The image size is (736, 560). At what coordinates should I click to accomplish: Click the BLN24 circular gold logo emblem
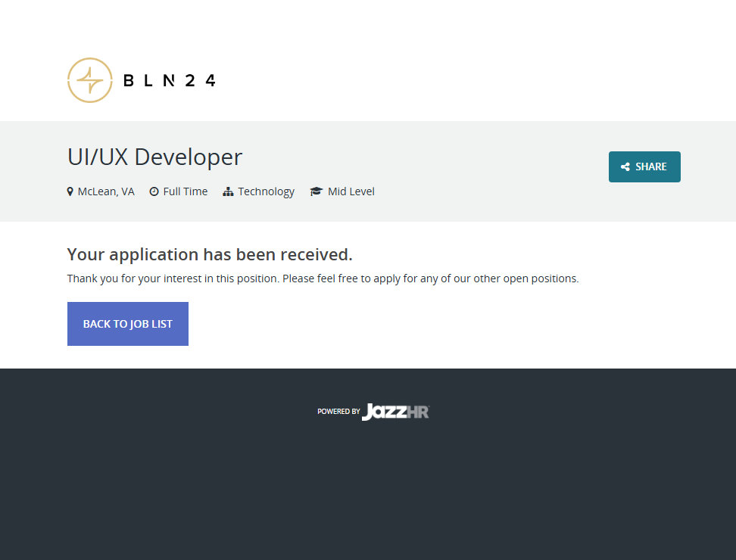[89, 80]
